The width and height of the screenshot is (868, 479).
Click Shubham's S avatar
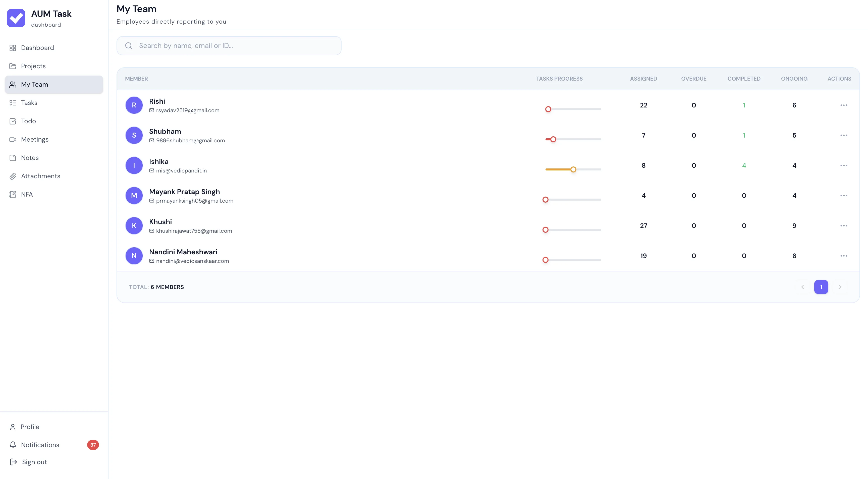134,135
